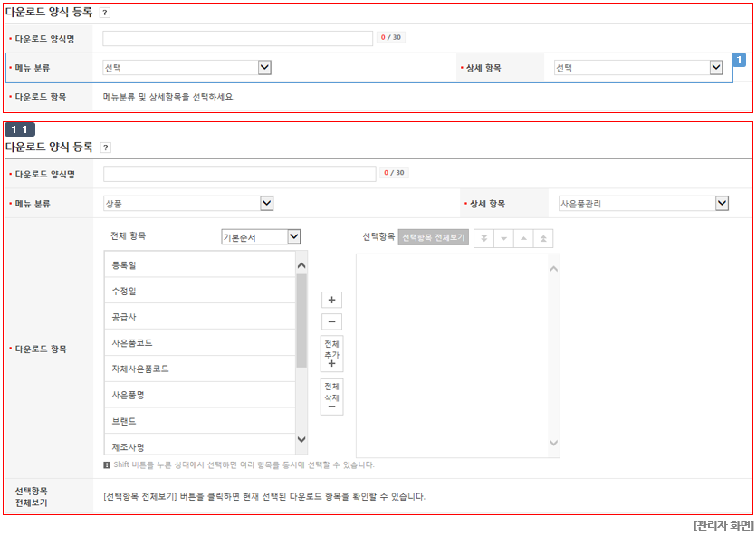Select 사은품코드 in the 전체 항목 list

pyautogui.click(x=199, y=343)
